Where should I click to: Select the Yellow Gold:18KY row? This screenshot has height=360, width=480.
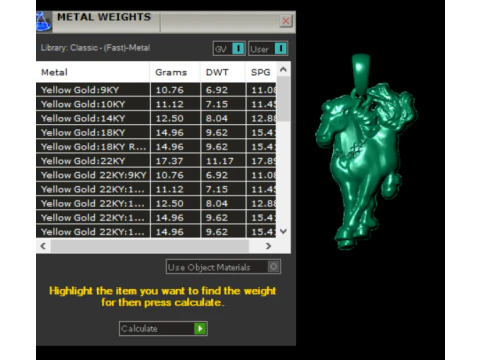tap(156, 132)
